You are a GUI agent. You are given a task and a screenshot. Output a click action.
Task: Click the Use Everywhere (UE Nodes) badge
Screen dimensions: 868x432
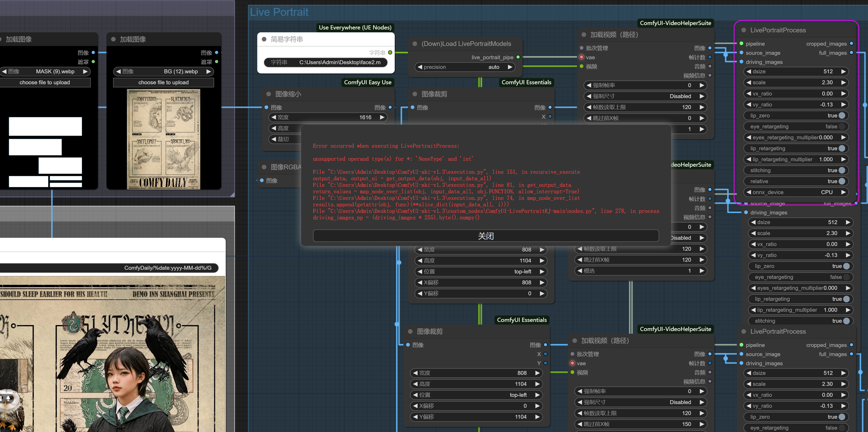tap(355, 27)
